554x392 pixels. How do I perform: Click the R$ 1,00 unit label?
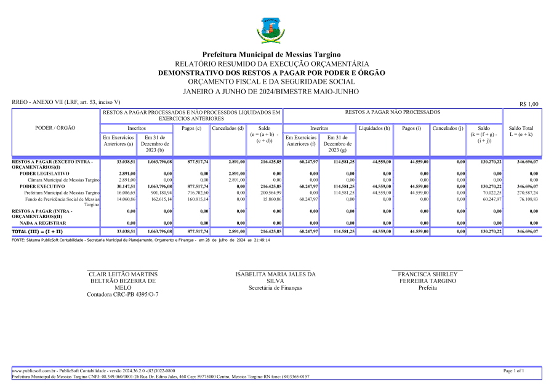click(529, 104)
